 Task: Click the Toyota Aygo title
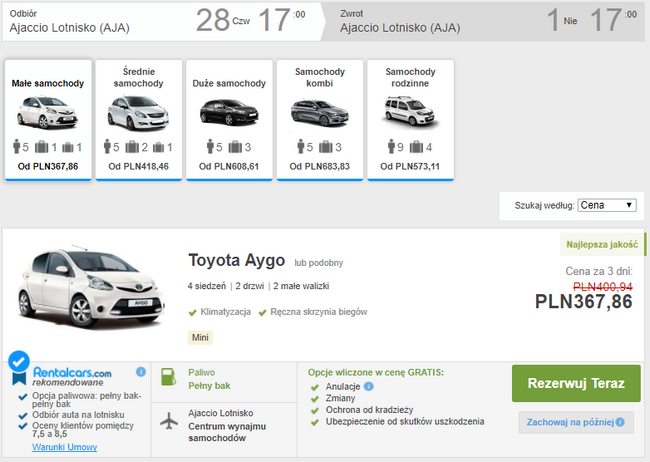tap(237, 260)
